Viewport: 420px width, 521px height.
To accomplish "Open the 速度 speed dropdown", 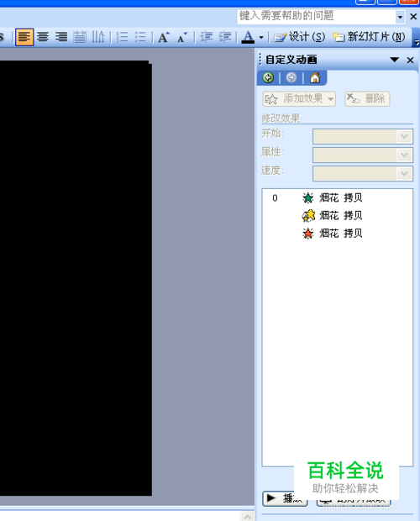I will pos(363,173).
